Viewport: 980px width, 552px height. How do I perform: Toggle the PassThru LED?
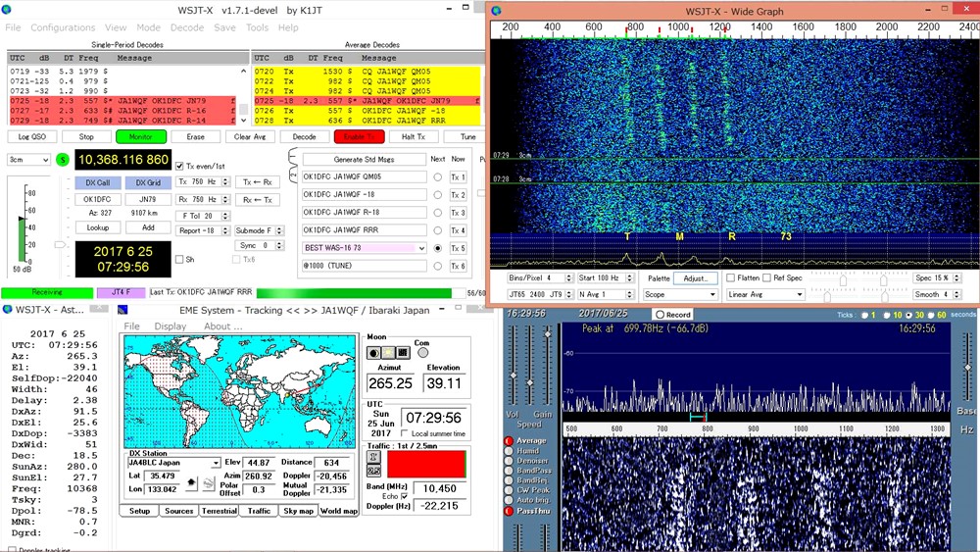click(x=509, y=511)
